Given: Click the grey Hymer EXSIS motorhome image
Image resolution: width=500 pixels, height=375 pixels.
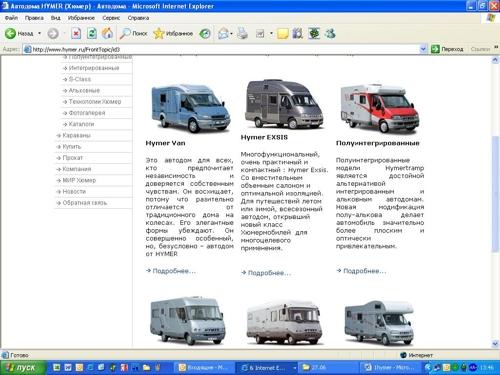Looking at the screenshot, I should (x=284, y=104).
